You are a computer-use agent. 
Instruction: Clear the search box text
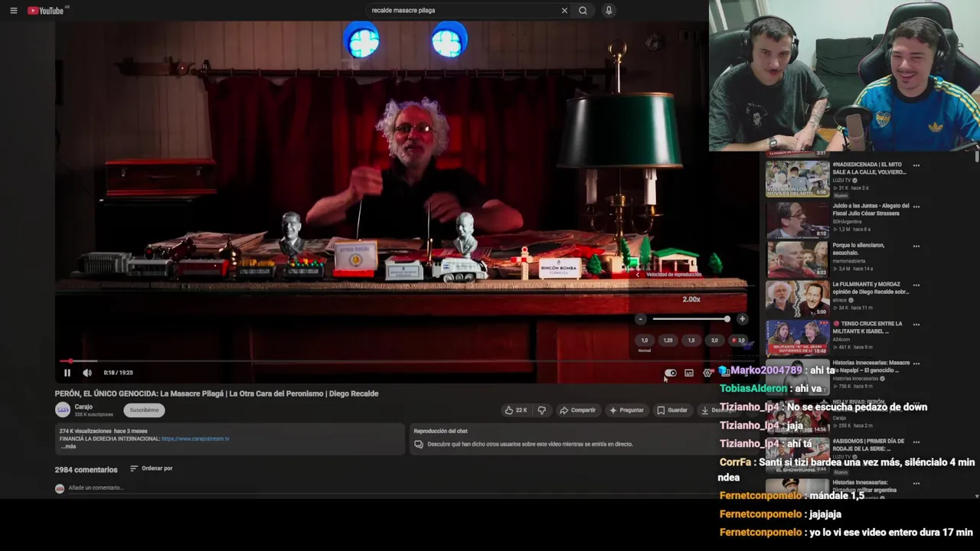(x=564, y=11)
